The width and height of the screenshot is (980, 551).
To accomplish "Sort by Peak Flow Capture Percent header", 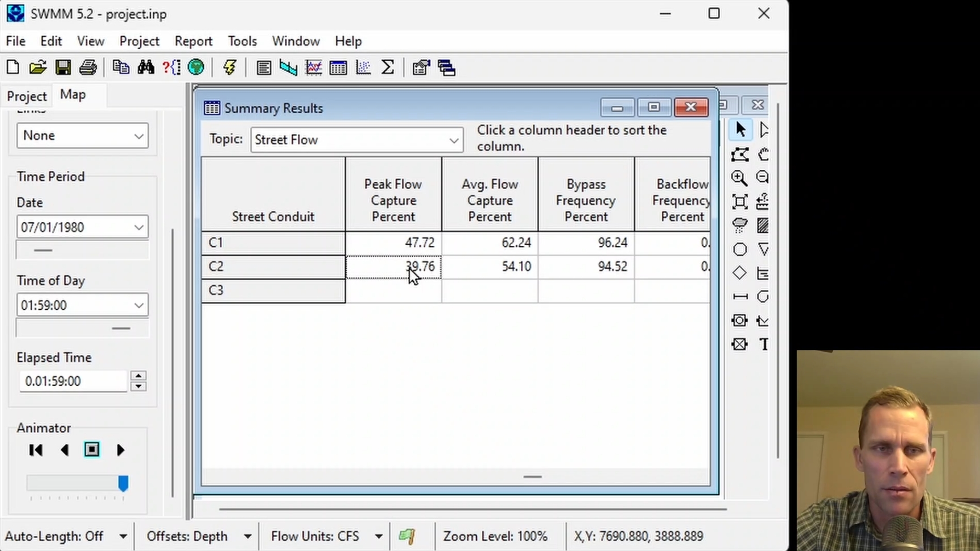I will pos(393,194).
